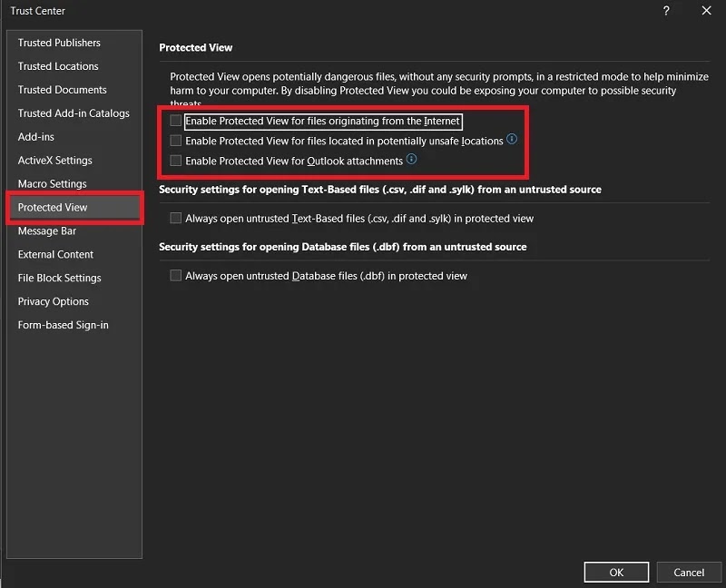Image resolution: width=726 pixels, height=588 pixels.
Task: Click the Text-Based files security heading
Action: pyautogui.click(x=380, y=190)
